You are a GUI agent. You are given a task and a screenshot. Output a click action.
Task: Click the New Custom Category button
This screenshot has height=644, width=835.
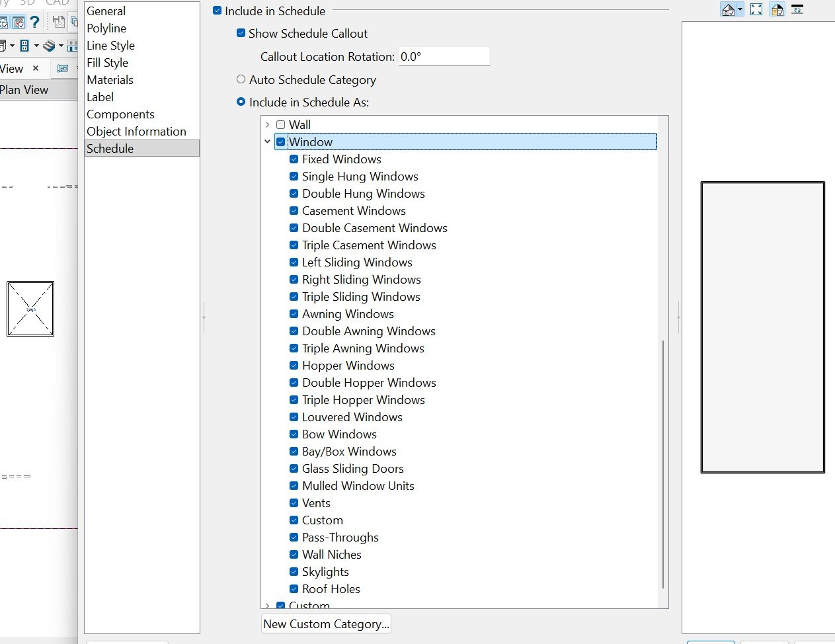tap(326, 624)
